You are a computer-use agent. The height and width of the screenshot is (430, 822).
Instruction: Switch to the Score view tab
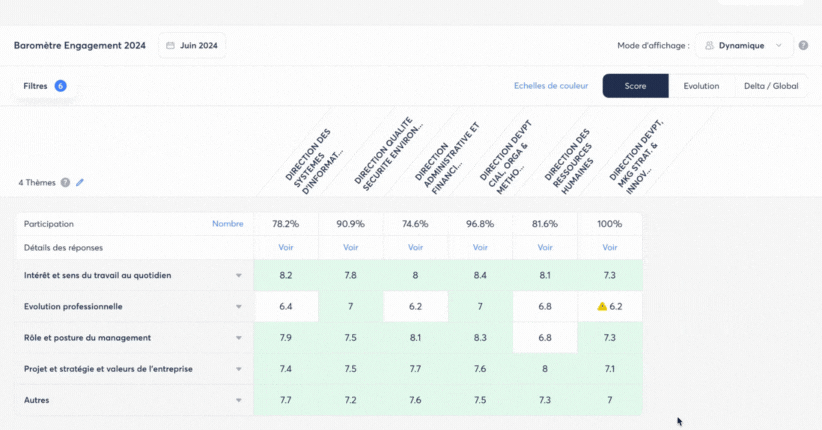(x=635, y=86)
